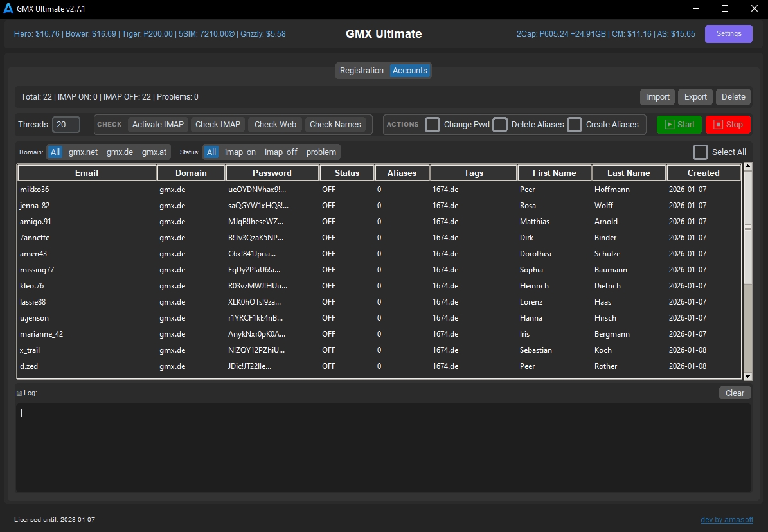This screenshot has width=768, height=532.
Task: Click the Activate IMAP button
Action: pyautogui.click(x=157, y=125)
